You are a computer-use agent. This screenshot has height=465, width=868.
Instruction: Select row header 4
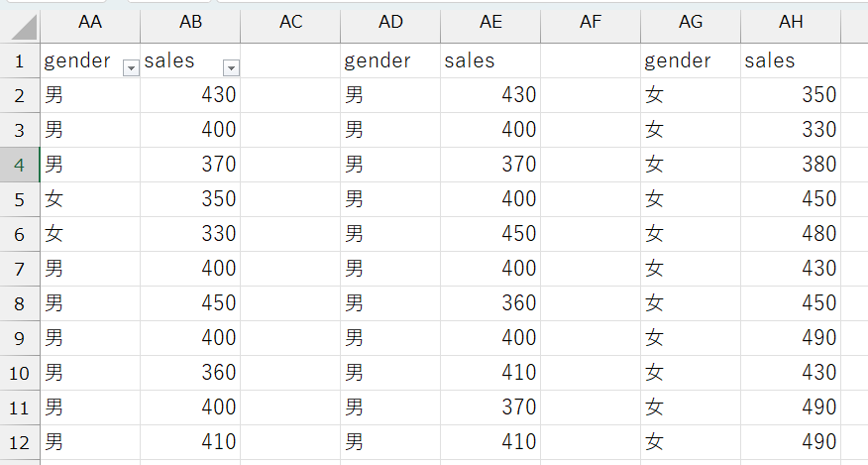coord(19,165)
